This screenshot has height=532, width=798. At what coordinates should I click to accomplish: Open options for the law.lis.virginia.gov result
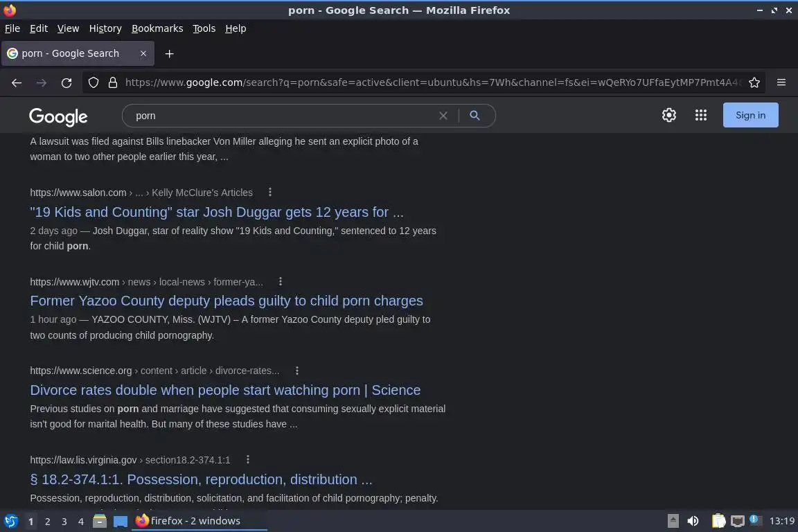(248, 460)
